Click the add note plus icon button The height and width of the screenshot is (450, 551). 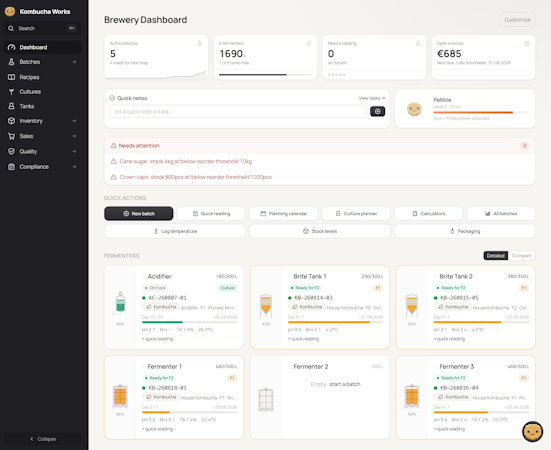377,111
